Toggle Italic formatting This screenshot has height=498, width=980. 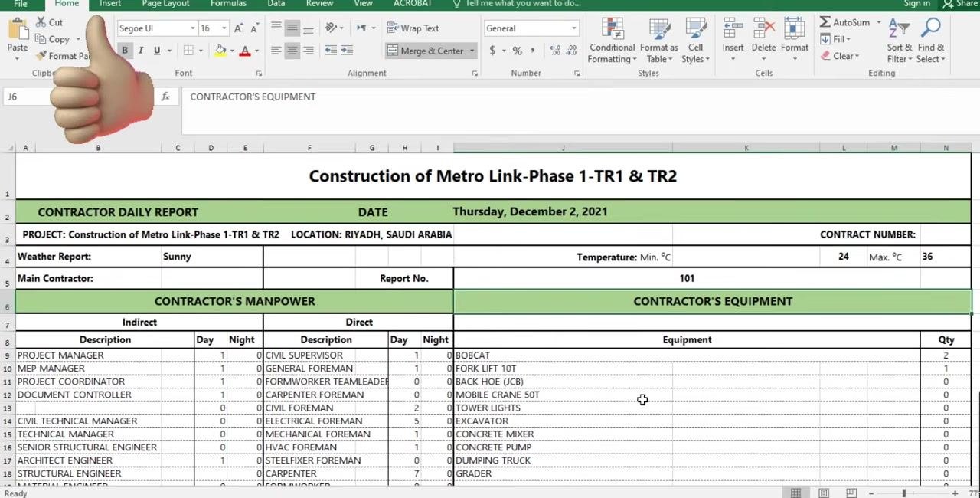click(140, 51)
